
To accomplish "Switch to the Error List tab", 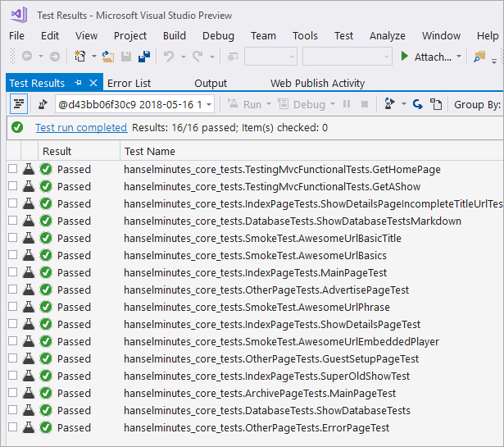I will pyautogui.click(x=129, y=84).
